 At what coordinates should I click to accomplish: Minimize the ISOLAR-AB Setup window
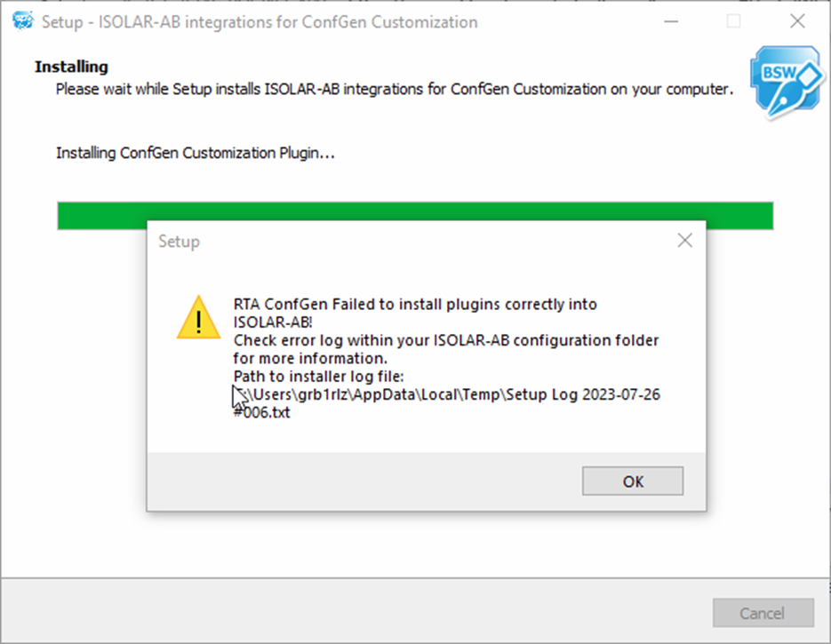[671, 21]
